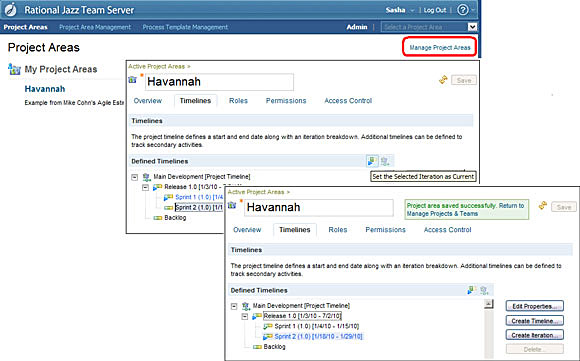Open the help question mark icon
This screenshot has width=580, height=361.
coord(463,10)
